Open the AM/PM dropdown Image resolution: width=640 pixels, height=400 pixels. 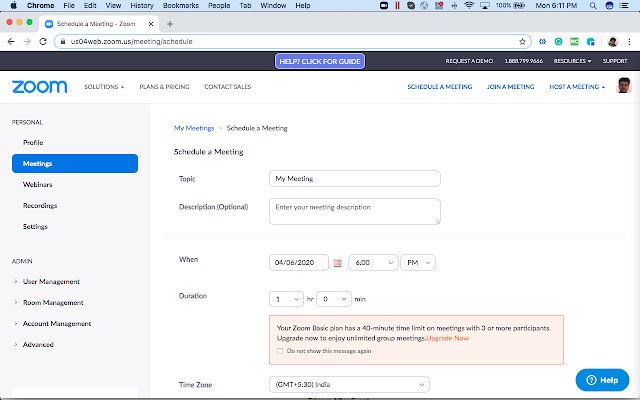point(418,262)
